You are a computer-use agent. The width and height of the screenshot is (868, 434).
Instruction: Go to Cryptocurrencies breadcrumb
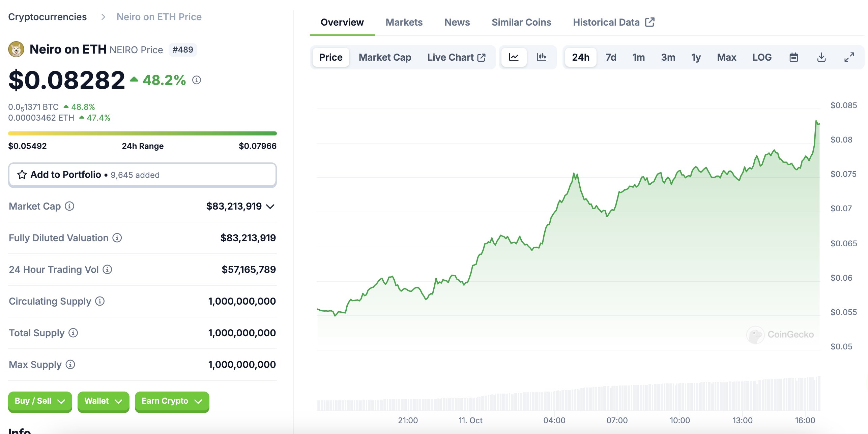(x=47, y=17)
